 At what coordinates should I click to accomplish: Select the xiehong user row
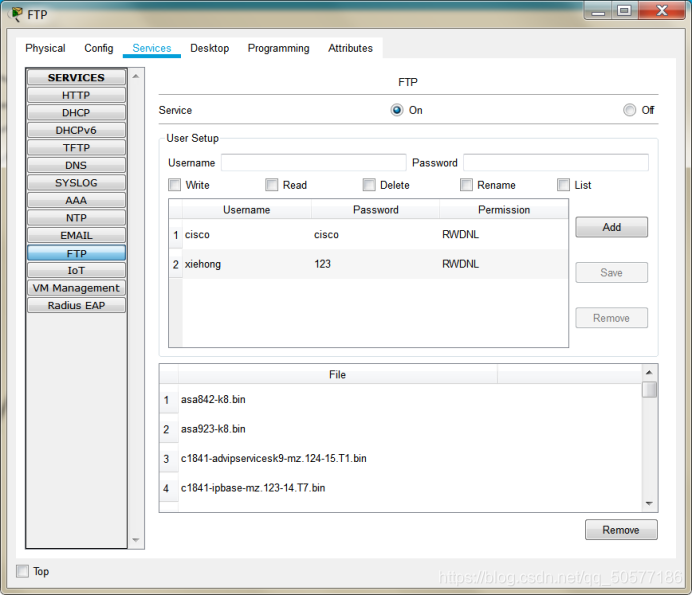[x=368, y=264]
